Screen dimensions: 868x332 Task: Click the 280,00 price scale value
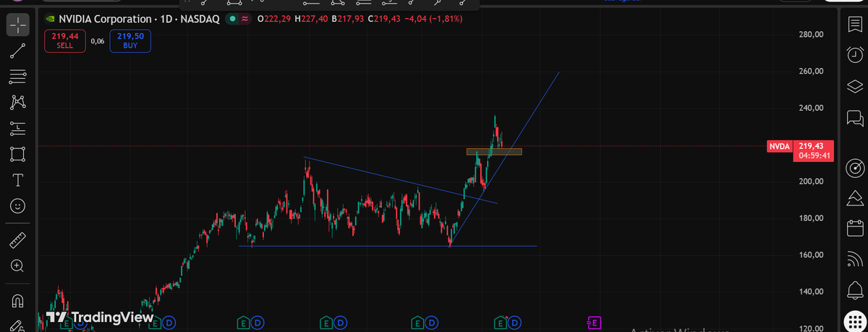(x=811, y=35)
